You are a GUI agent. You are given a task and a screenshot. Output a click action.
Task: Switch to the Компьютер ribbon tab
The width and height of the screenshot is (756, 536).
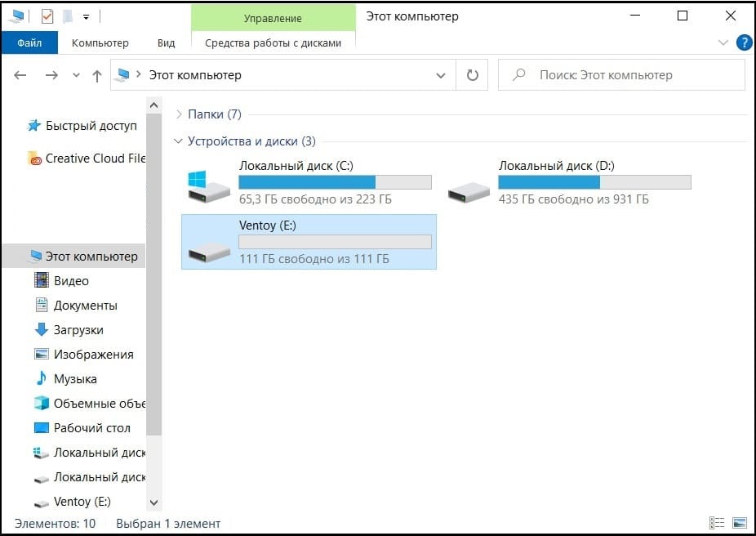click(100, 43)
